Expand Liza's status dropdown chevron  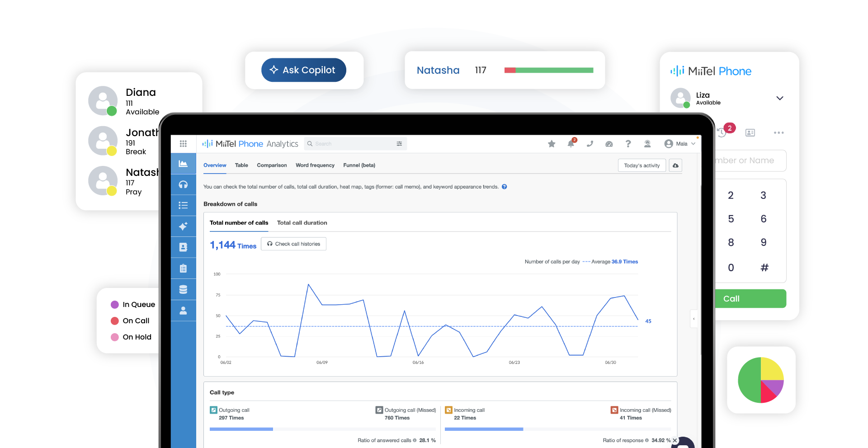780,98
